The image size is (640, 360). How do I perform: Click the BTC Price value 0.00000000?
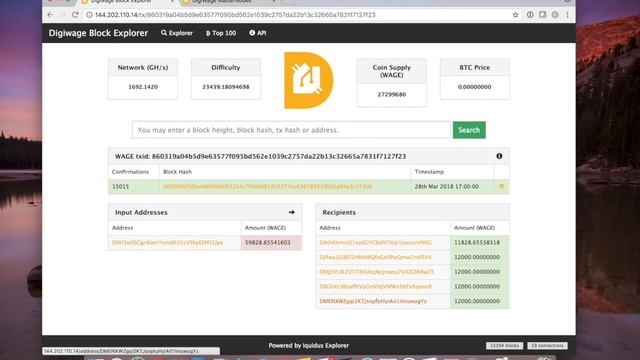(x=474, y=87)
